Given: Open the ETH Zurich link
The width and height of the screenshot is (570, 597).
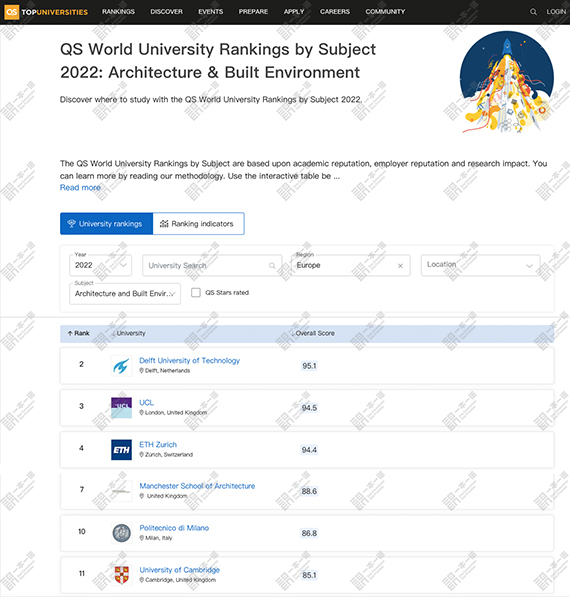Looking at the screenshot, I should coord(158,444).
